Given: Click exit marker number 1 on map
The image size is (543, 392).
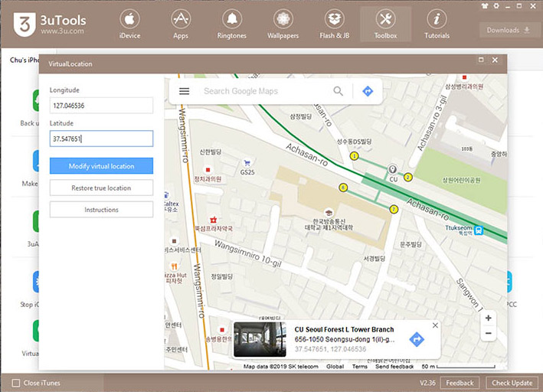Looking at the screenshot, I should (x=354, y=156).
